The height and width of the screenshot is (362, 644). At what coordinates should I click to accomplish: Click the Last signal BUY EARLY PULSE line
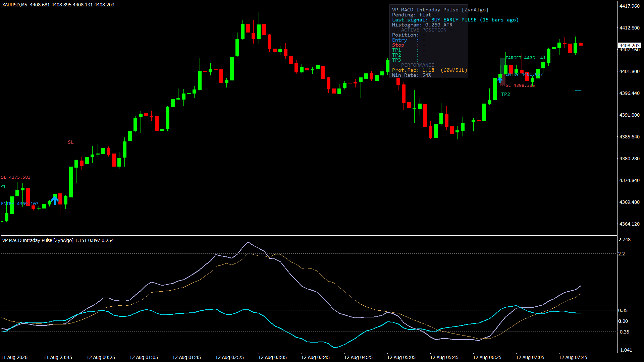click(x=455, y=20)
